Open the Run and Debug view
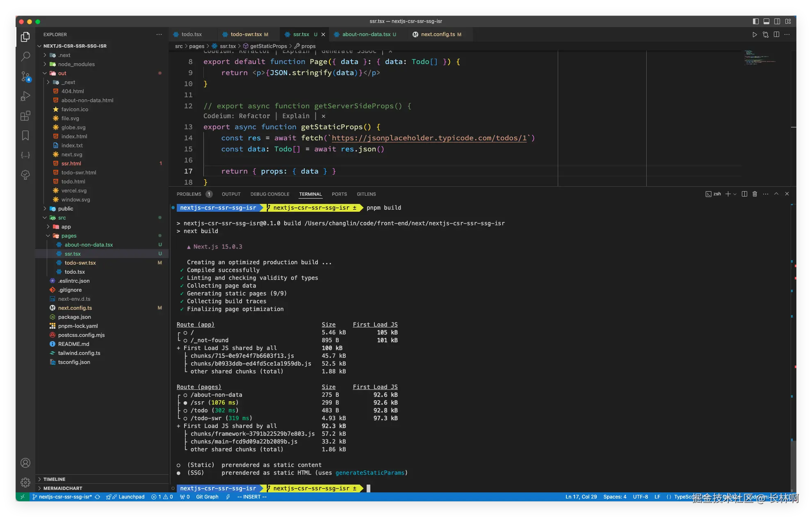Screen dimensions: 812x517 (25, 96)
